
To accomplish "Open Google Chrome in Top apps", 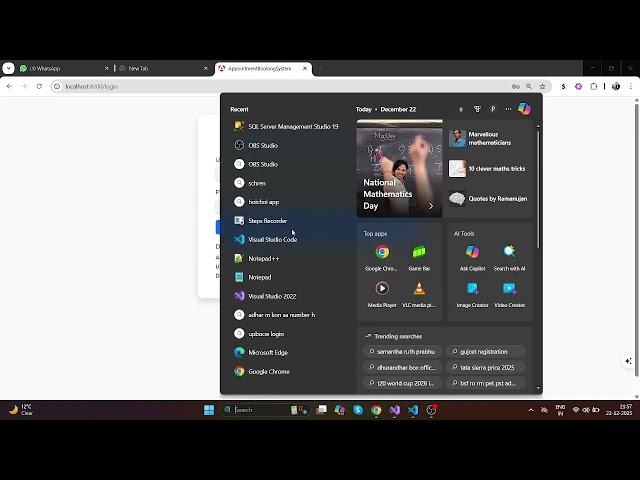I will (382, 256).
